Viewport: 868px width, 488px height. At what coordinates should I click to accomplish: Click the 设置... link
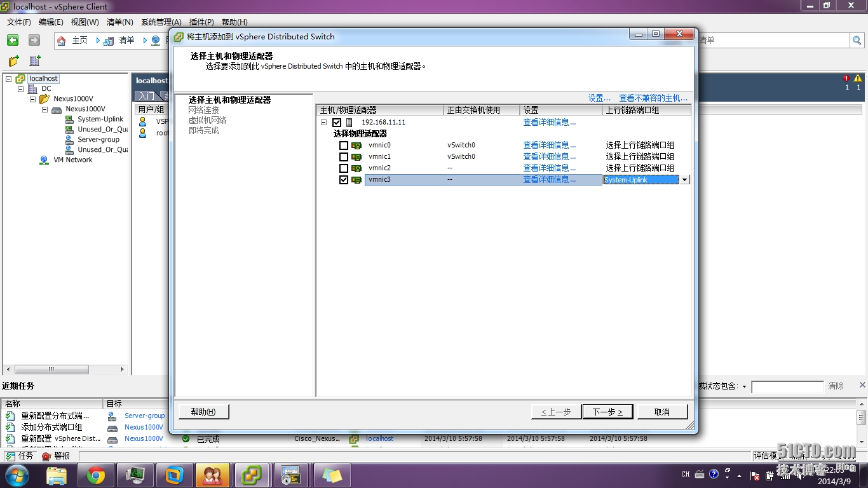[599, 98]
